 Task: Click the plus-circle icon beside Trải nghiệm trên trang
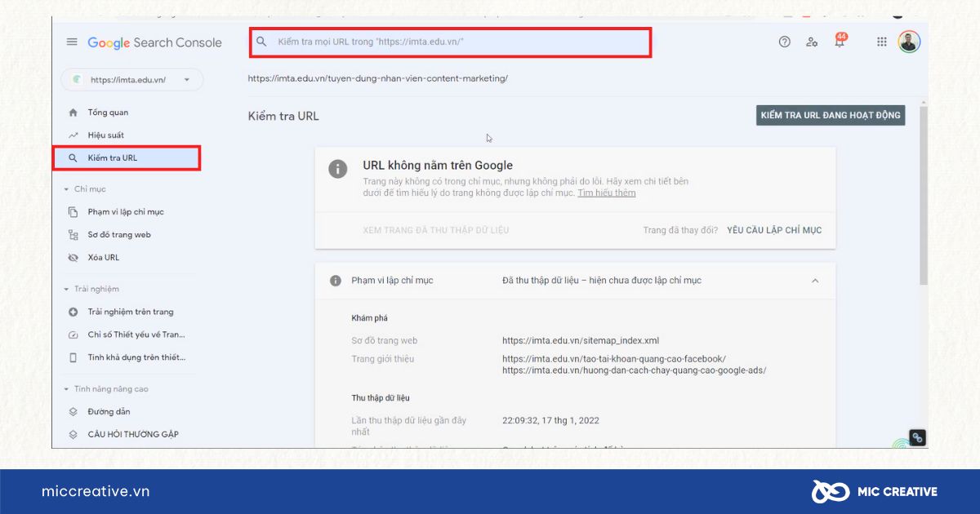pyautogui.click(x=73, y=312)
